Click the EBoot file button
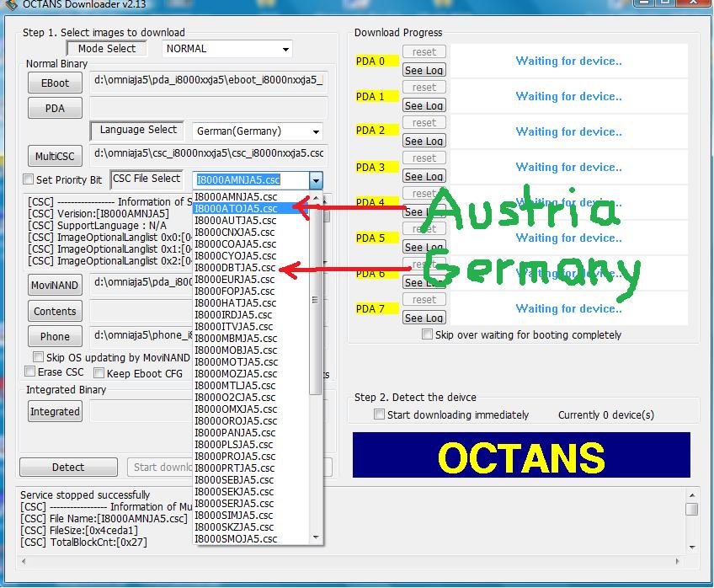This screenshot has height=588, width=714. click(x=55, y=83)
